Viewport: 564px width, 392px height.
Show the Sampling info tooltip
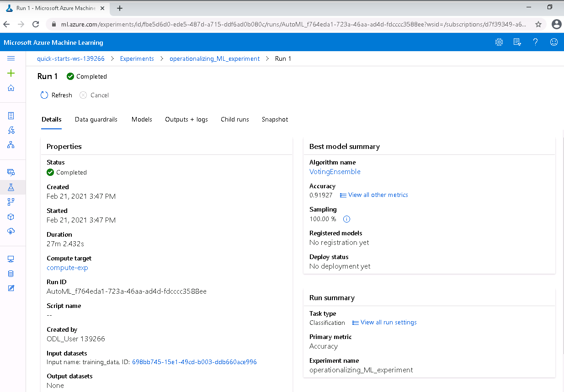coord(346,219)
